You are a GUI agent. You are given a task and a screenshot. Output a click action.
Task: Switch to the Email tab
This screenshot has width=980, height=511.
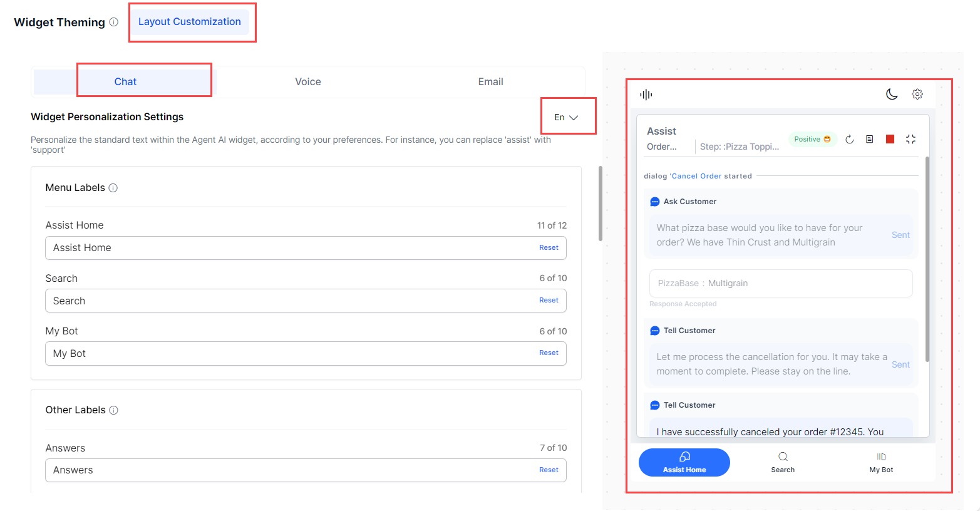[x=490, y=82]
